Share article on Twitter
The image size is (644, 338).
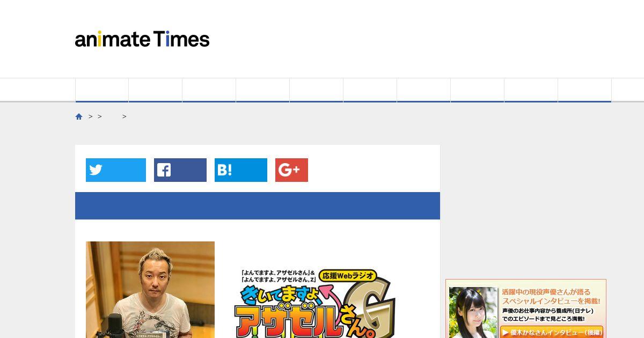[x=116, y=170]
